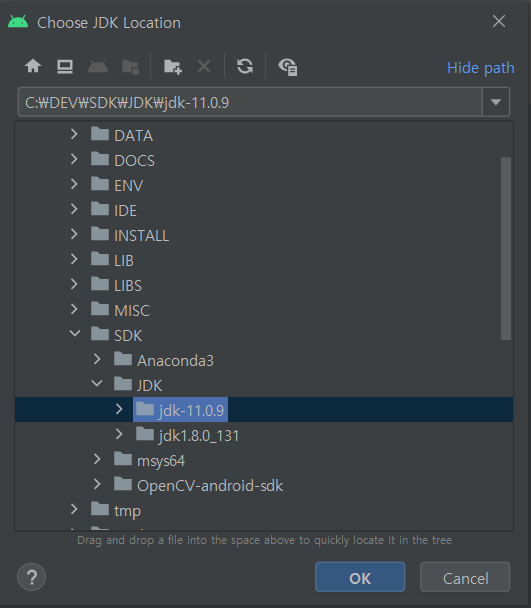Expand the jdk-11.0.9 folder node
Screen dimensions: 531x608
click(119, 409)
